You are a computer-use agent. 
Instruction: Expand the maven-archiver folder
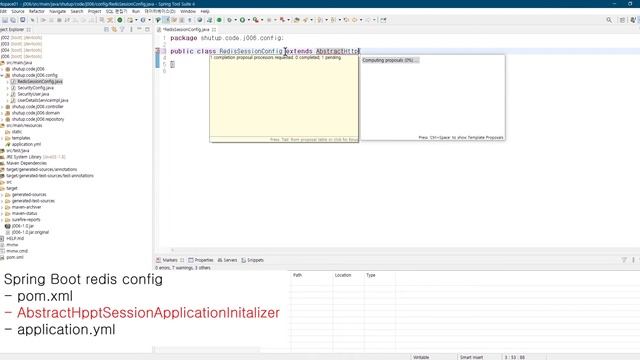2,207
